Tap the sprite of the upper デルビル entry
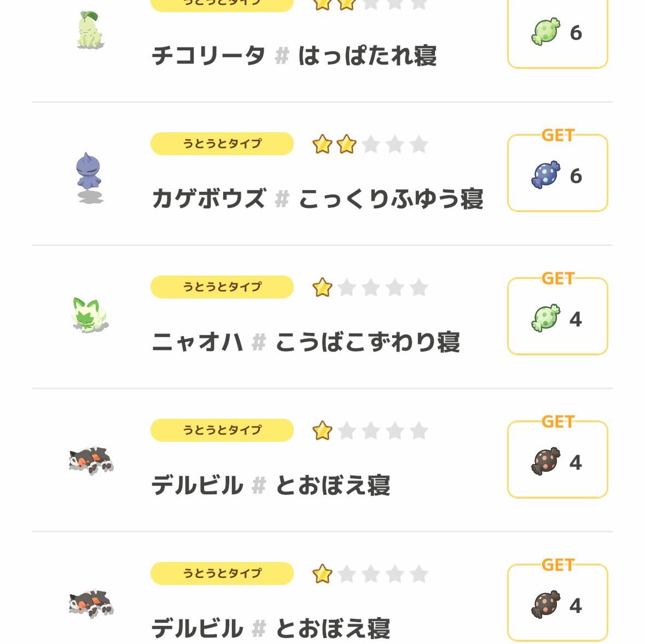 point(91,460)
